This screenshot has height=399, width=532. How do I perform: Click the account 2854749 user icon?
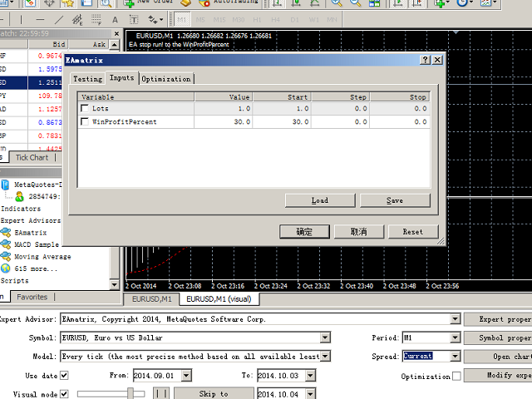pos(20,196)
